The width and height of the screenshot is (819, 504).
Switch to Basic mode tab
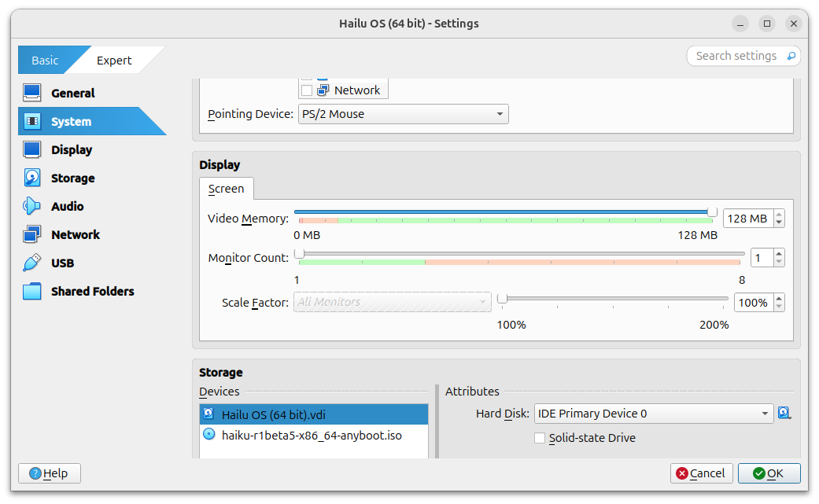click(45, 60)
